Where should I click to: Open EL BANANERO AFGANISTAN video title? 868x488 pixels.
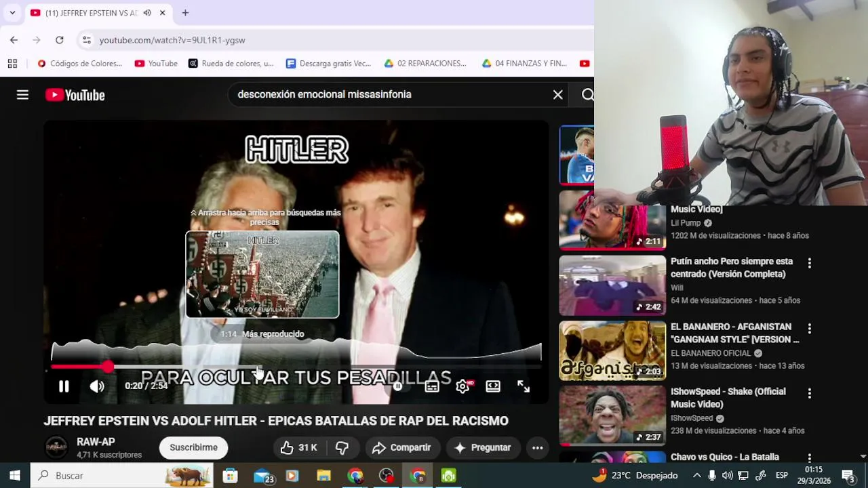[735, 333]
